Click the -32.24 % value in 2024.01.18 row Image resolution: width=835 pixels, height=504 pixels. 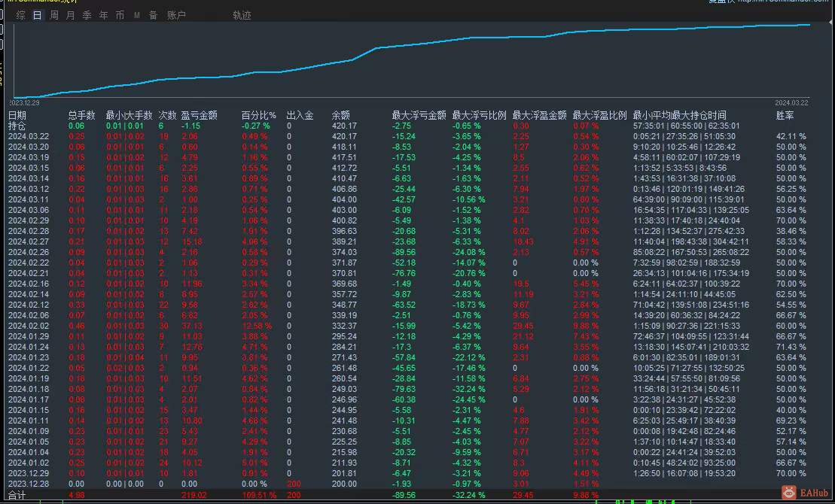[468, 390]
